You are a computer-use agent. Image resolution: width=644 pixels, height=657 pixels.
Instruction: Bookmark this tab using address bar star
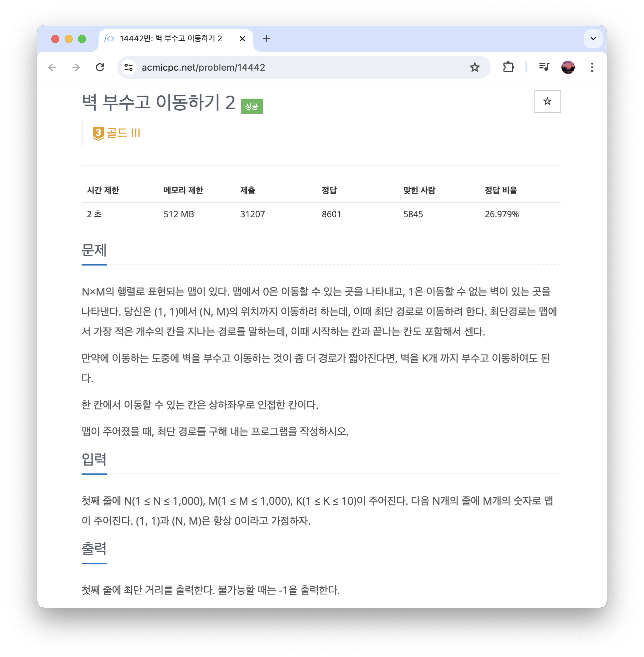(x=475, y=67)
